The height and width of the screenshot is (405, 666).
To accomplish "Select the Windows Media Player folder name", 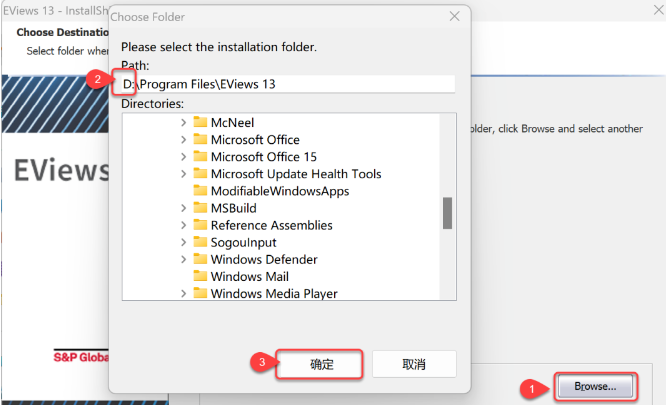I will pos(274,293).
